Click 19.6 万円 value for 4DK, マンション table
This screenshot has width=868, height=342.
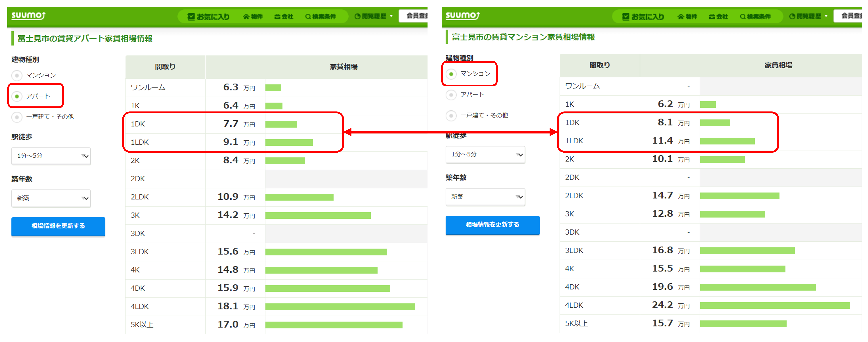[671, 287]
